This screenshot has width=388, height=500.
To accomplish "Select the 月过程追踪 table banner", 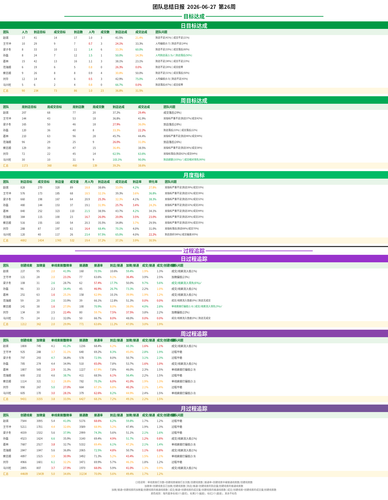I will point(194,408).
